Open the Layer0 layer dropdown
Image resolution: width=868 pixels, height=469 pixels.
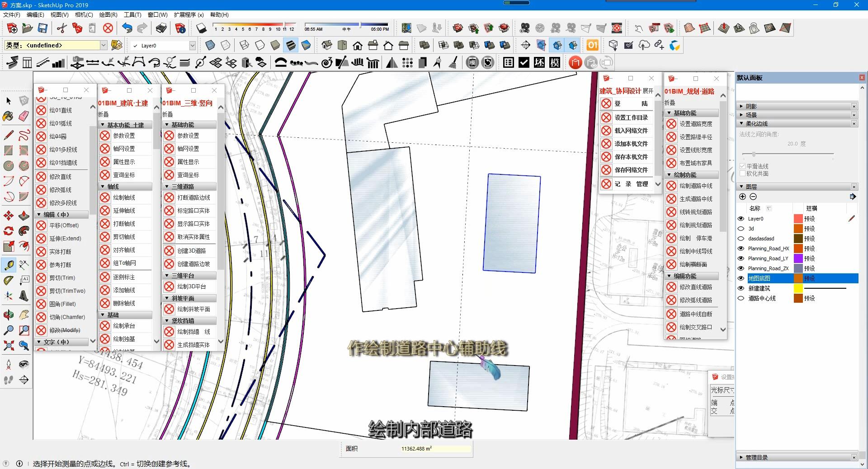[193, 46]
